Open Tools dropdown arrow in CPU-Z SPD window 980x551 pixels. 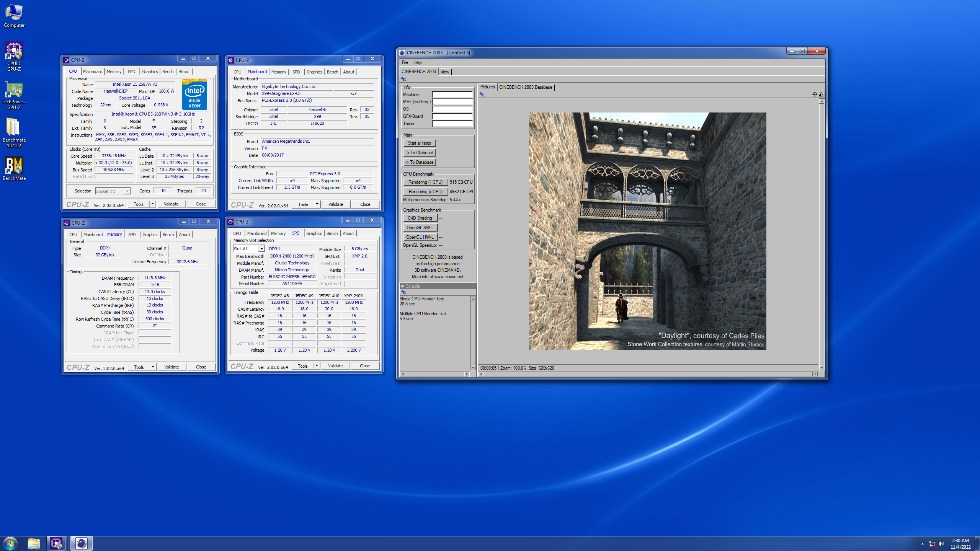[x=317, y=366]
